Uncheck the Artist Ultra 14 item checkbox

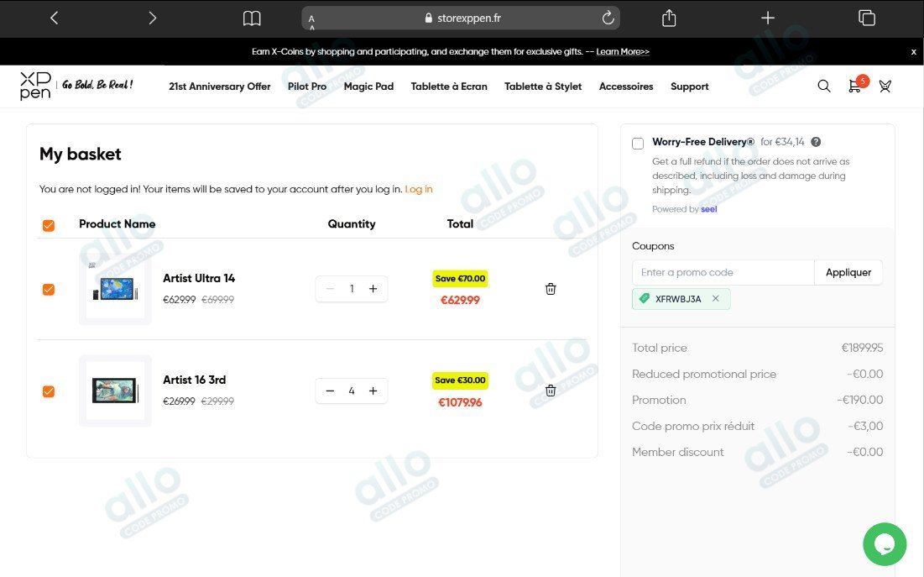[x=49, y=289]
